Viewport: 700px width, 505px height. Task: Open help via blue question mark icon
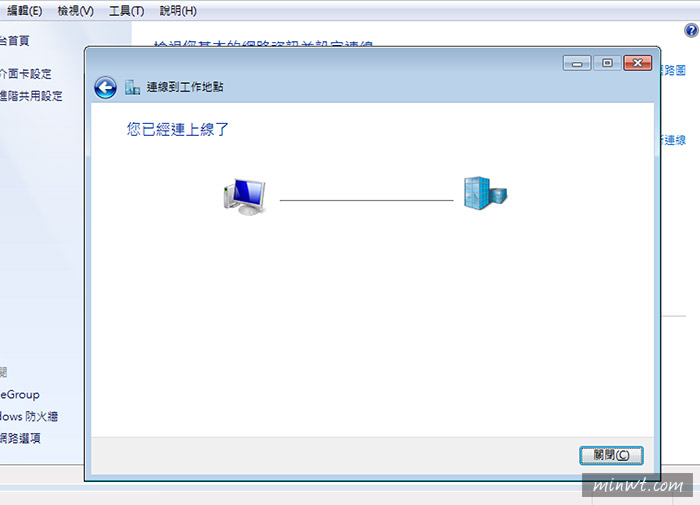click(x=691, y=30)
